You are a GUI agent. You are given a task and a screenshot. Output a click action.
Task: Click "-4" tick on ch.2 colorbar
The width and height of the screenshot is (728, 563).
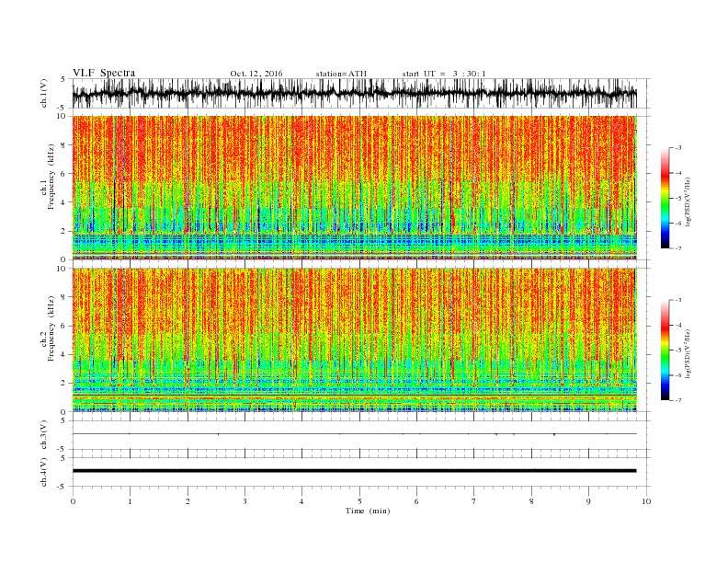coord(677,325)
